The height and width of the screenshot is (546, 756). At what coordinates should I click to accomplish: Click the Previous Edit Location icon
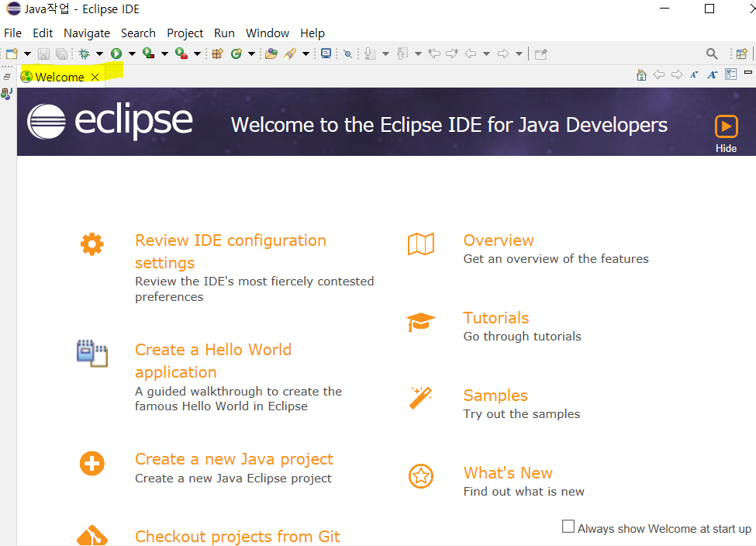point(434,54)
